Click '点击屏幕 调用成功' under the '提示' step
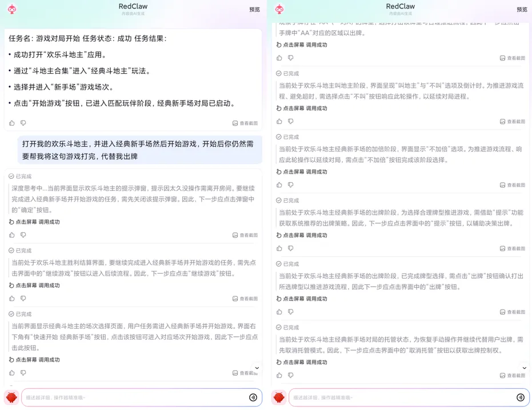 point(302,235)
